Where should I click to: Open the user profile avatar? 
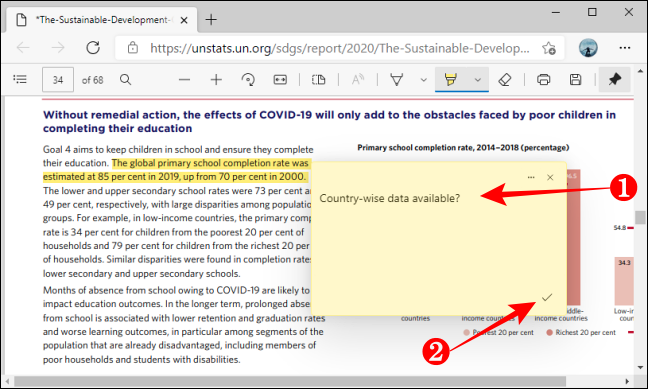tap(588, 48)
